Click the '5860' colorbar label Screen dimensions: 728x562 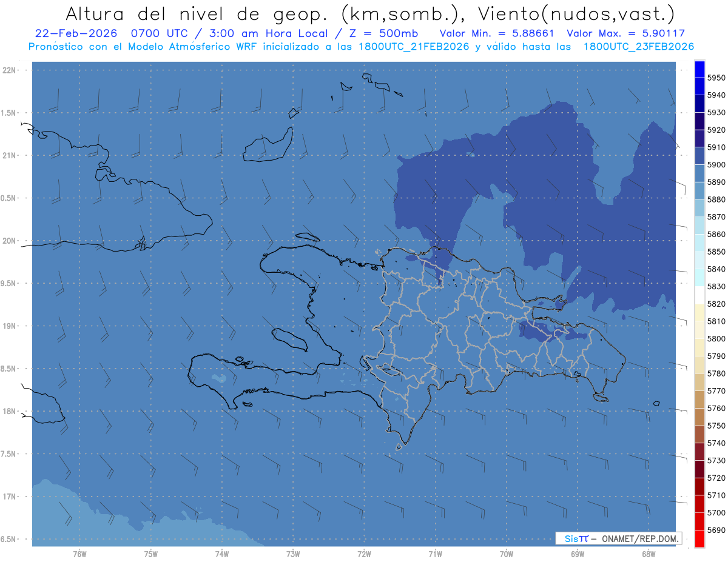[716, 234]
